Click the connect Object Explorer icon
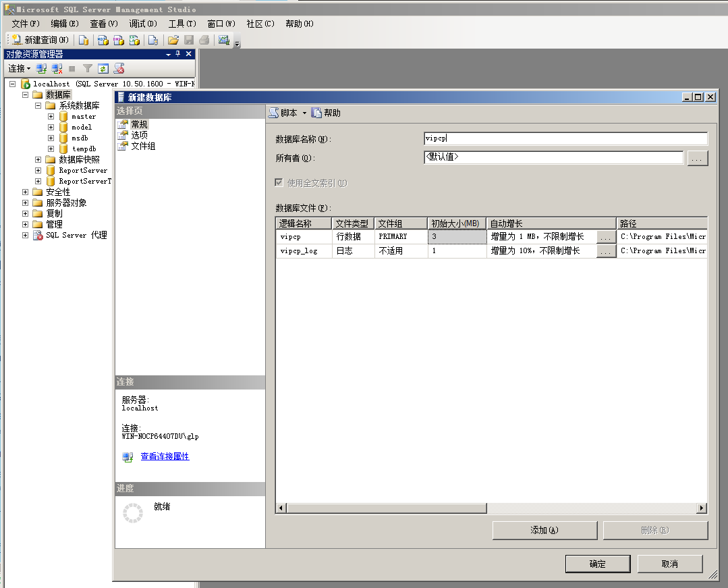Image resolution: width=728 pixels, height=588 pixels. 41,69
